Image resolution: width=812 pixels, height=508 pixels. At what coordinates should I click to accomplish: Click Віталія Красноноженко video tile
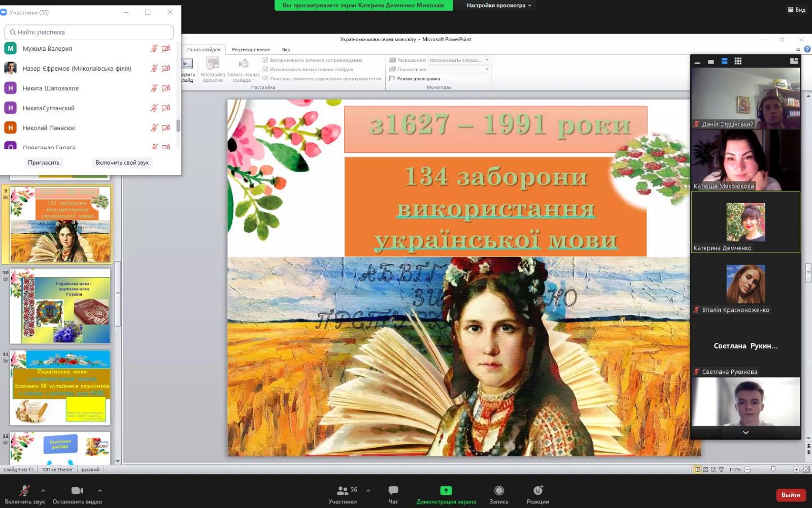746,284
